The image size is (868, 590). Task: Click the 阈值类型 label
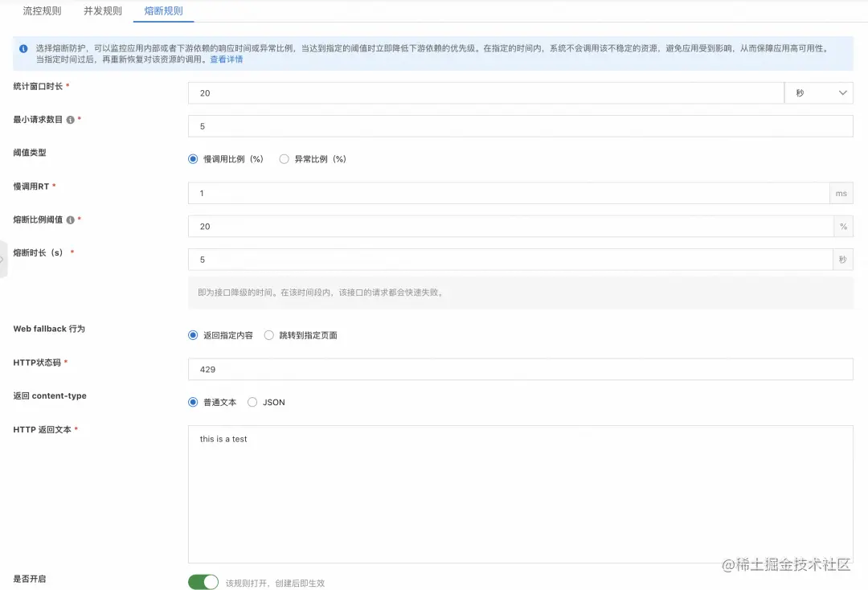[x=30, y=152]
